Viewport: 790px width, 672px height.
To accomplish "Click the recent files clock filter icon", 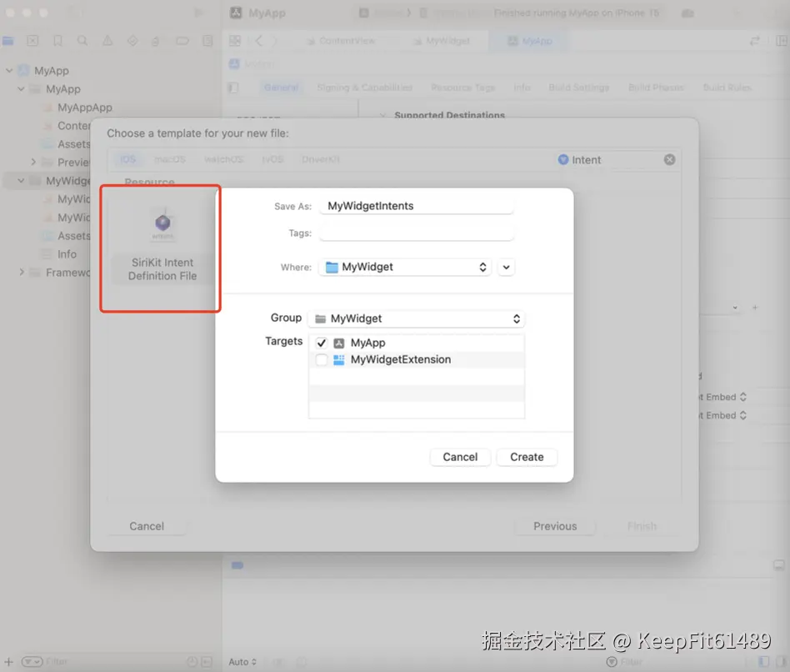I will click(192, 661).
